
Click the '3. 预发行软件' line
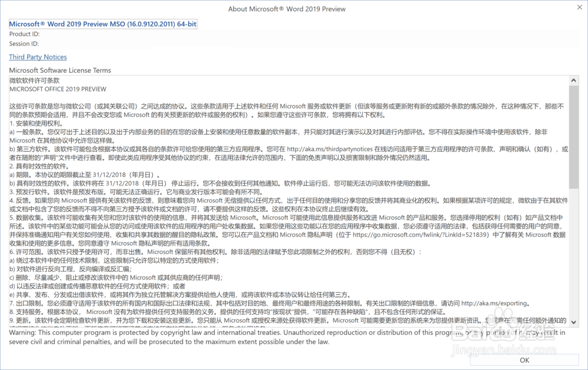pyautogui.click(x=136, y=192)
